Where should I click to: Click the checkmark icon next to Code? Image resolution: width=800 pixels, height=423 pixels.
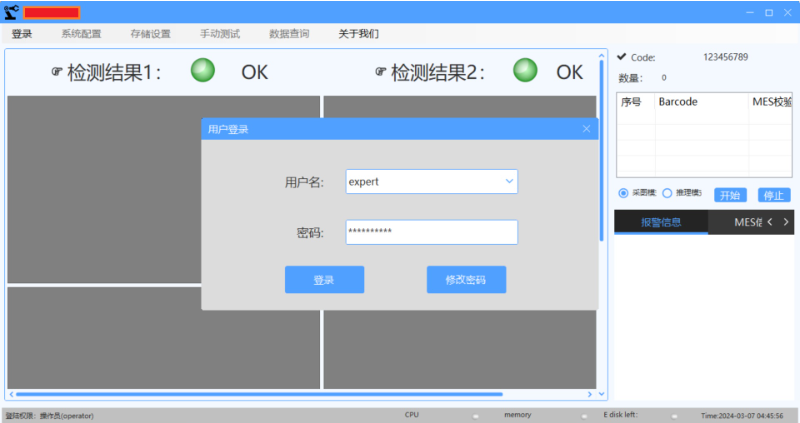(x=622, y=57)
